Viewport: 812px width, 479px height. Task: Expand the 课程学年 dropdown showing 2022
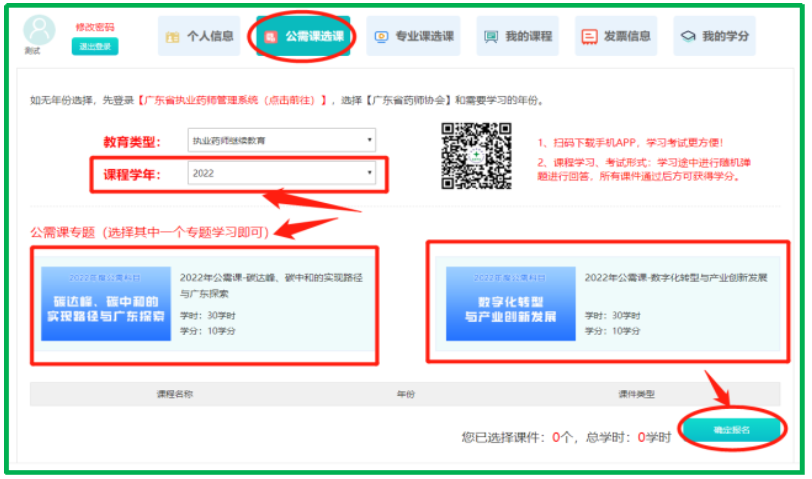pos(283,173)
